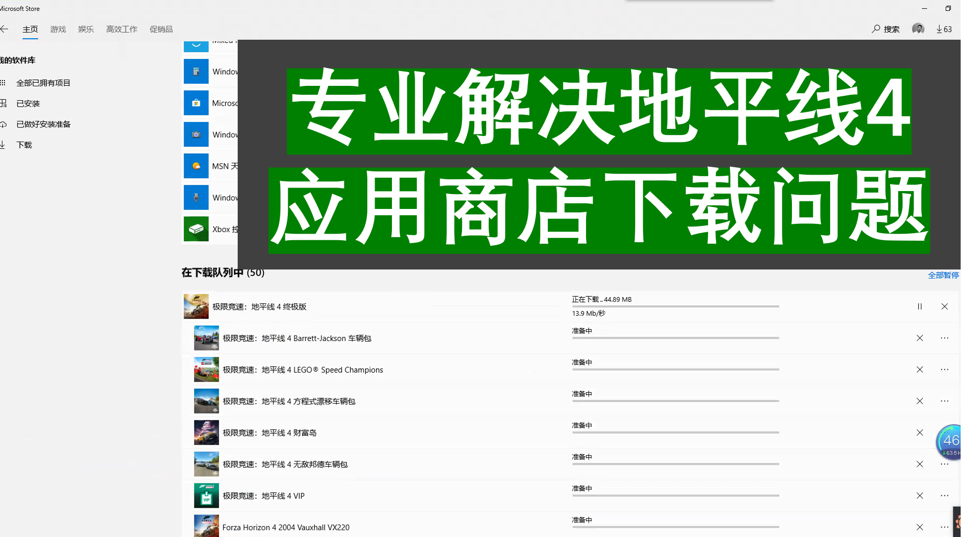980x537 pixels.
Task: Open more options for Vauxhall VX220
Action: (944, 527)
